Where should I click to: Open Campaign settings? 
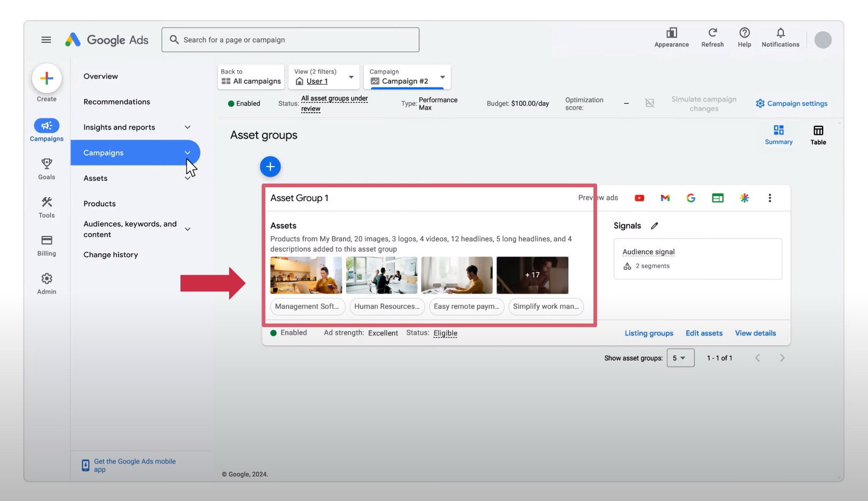[791, 104]
